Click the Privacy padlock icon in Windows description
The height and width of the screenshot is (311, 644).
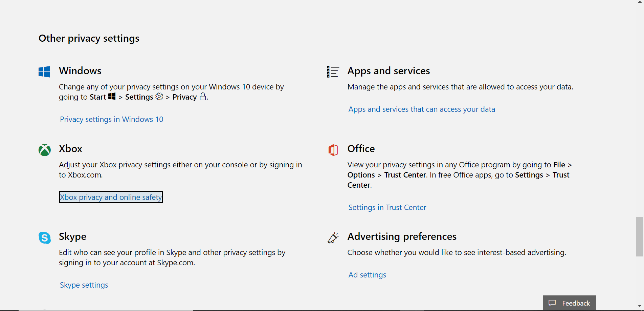pyautogui.click(x=203, y=97)
